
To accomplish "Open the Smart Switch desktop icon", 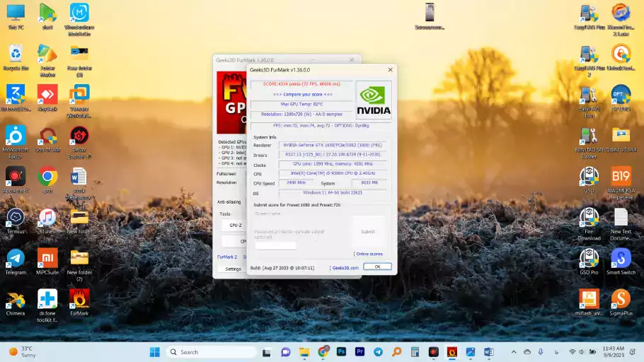I will click(x=620, y=261).
